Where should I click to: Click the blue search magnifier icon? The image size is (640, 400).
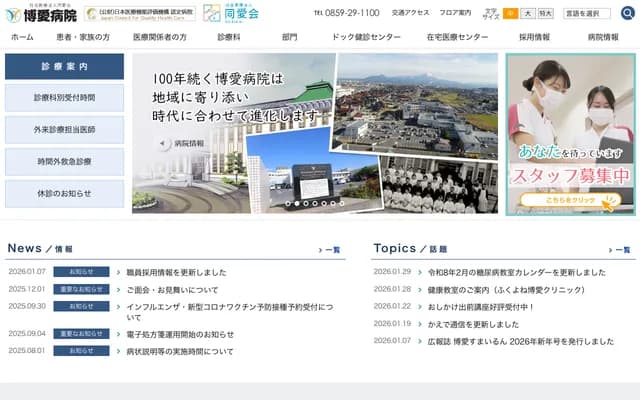(627, 13)
